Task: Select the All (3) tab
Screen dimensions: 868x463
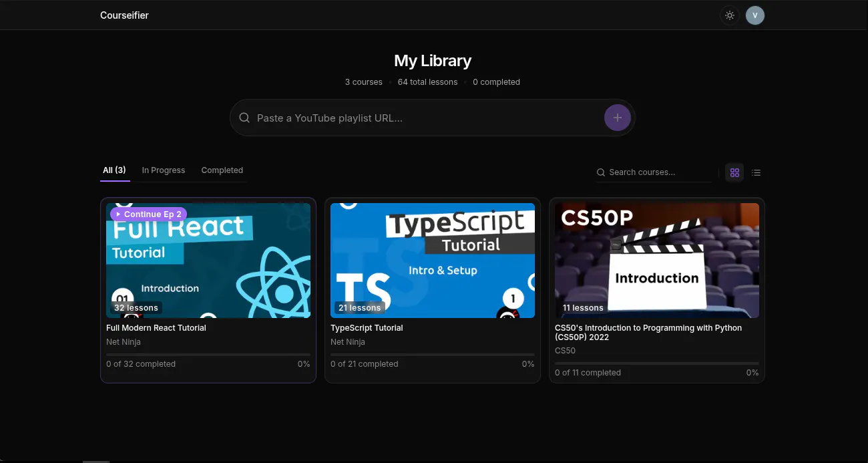Action: 114,170
